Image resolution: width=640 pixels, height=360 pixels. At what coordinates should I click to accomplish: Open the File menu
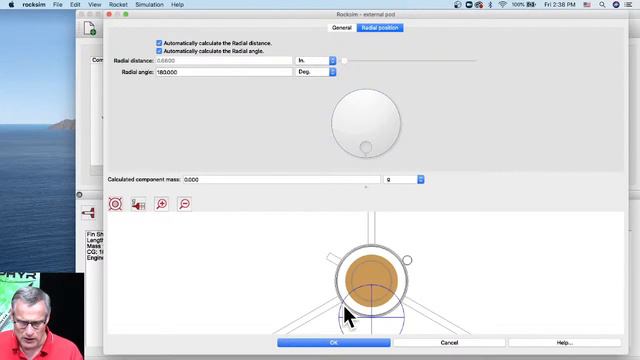click(x=58, y=4)
